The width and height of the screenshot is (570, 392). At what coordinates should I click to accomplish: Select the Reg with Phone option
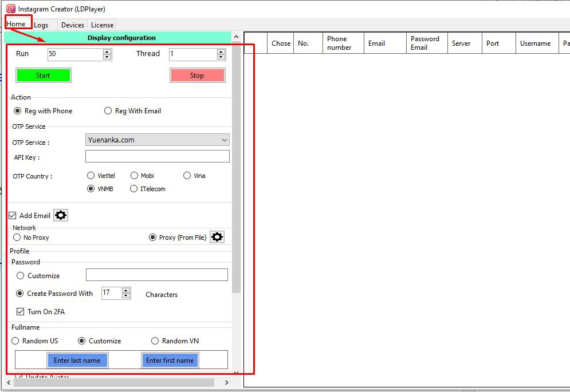coord(43,111)
